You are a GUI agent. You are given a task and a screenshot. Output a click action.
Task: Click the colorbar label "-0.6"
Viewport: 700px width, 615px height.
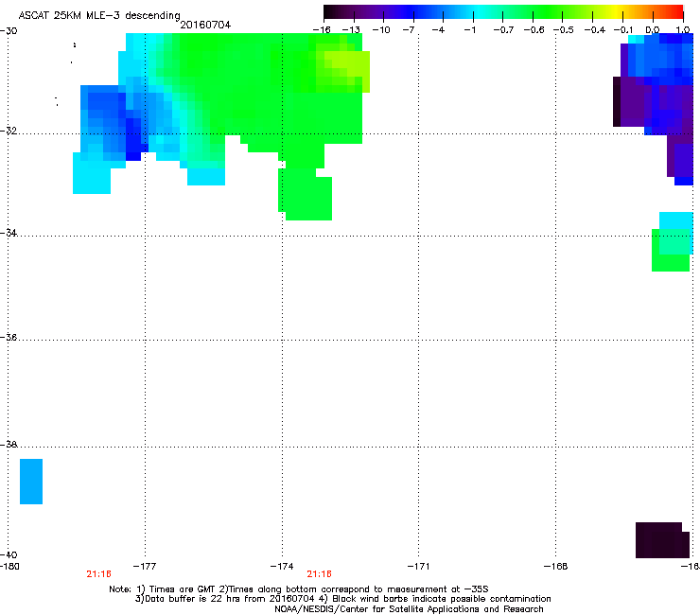click(x=534, y=30)
